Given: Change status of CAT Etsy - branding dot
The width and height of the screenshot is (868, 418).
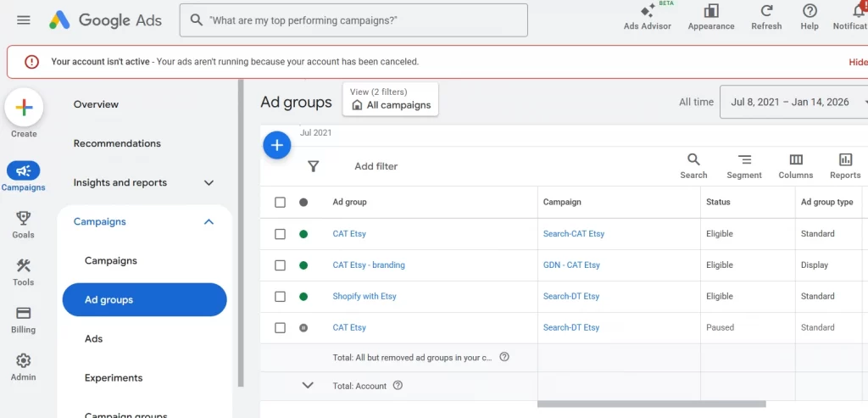Looking at the screenshot, I should tap(303, 265).
